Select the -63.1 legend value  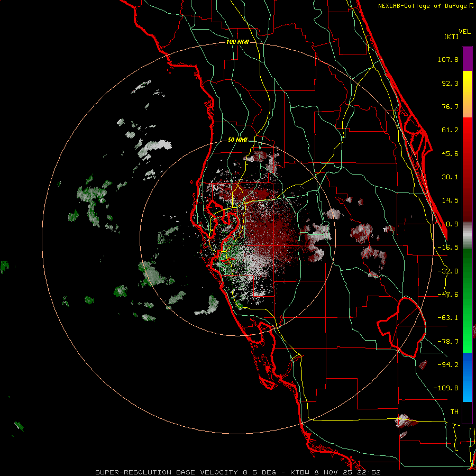[x=448, y=318]
